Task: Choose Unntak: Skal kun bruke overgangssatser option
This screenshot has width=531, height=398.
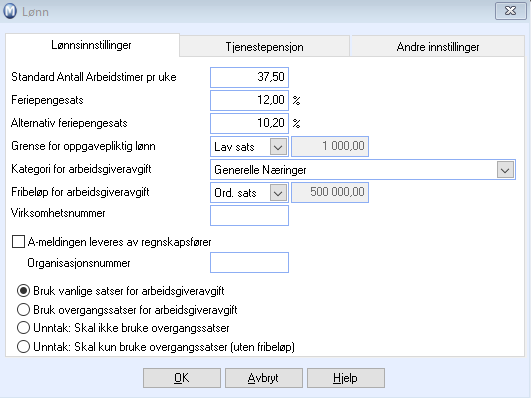Action: 23,347
